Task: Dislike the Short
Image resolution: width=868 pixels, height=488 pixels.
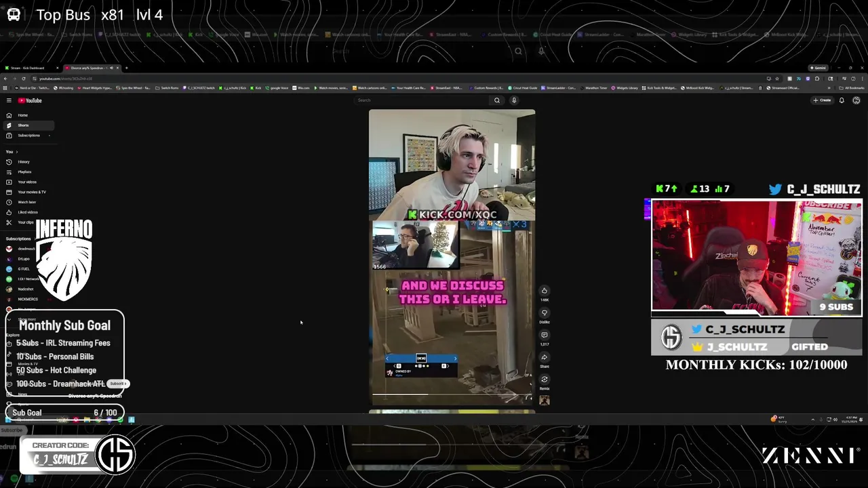Action: pos(544,313)
